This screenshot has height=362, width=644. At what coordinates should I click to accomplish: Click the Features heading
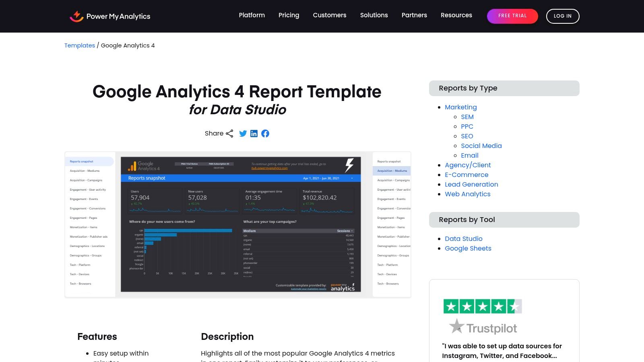point(97,337)
